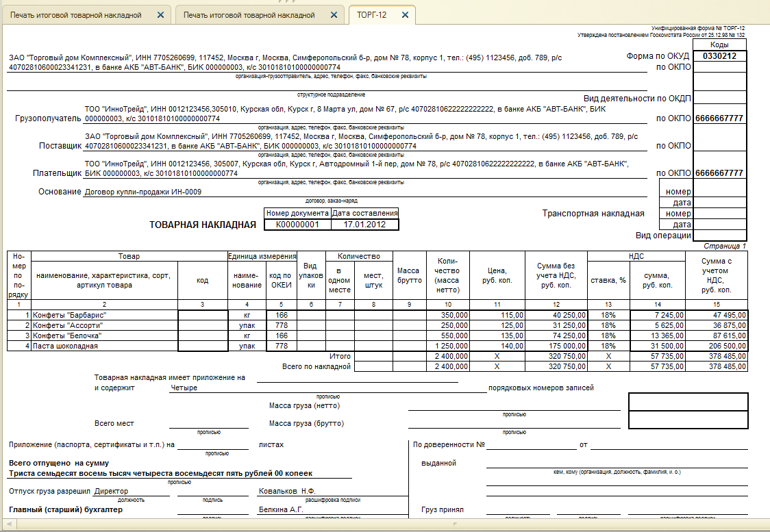Click the total with VAT 206 500,00
Screen dimensions: 770x532
tap(717, 346)
